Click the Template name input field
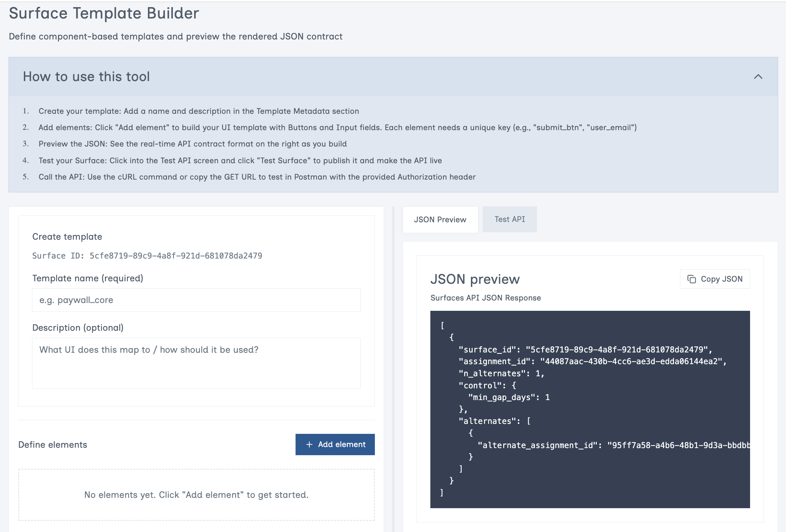Viewport: 786px width, 532px height. [x=196, y=300]
